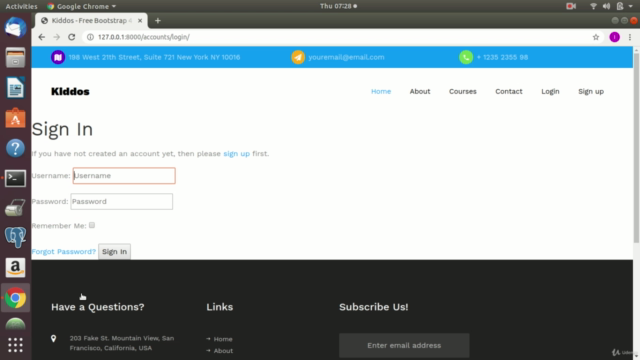Open the Help dock icon
Screen dimensions: 640x360
point(15,148)
